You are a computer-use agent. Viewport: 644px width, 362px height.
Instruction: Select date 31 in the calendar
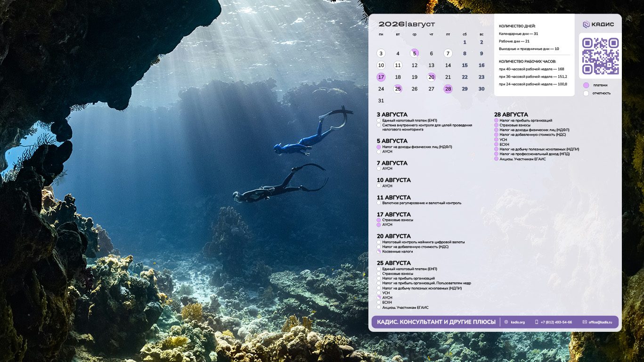pos(381,100)
